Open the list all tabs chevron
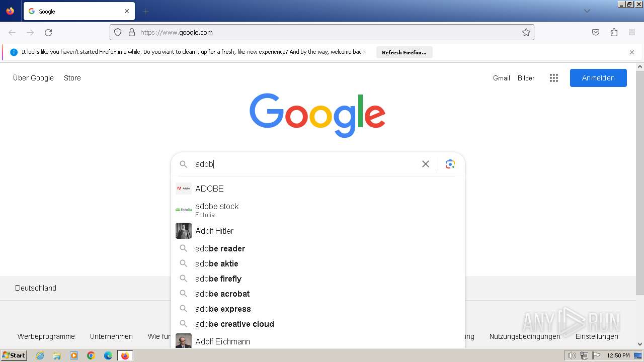 587,11
